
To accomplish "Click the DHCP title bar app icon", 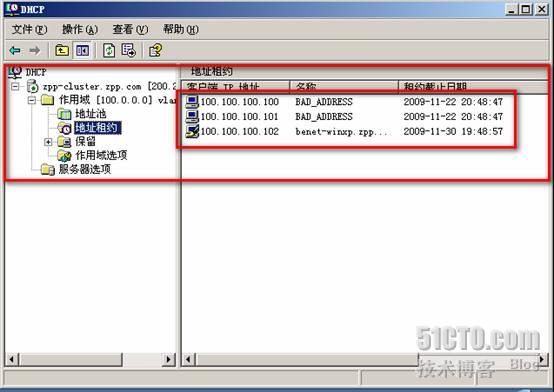I will pos(13,9).
